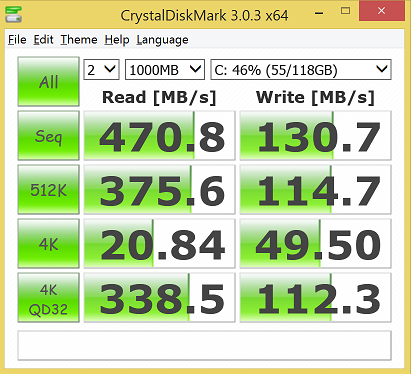The height and width of the screenshot is (374, 412).
Task: Click the CrystalDiskMark 3.0.3 x64 window title
Action: (x=204, y=15)
